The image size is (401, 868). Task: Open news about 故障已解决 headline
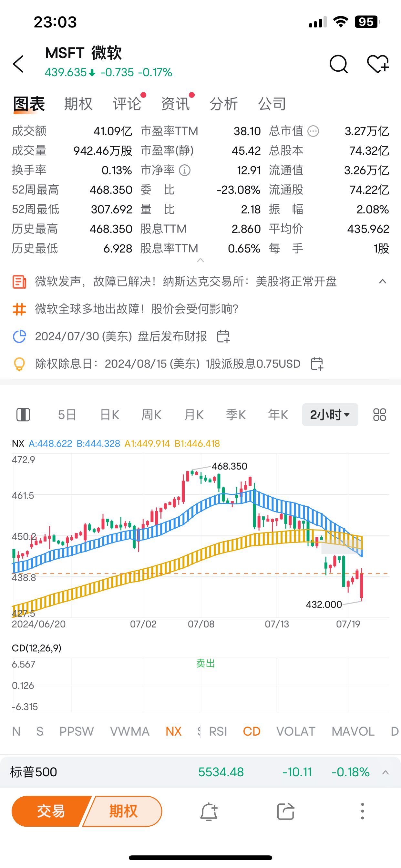tap(186, 281)
